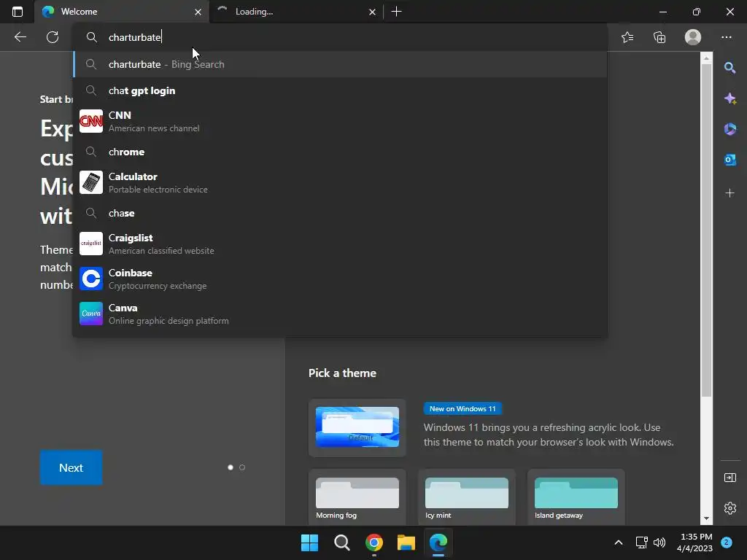Click the Edge back arrow button
This screenshot has width=747, height=560.
(x=20, y=37)
